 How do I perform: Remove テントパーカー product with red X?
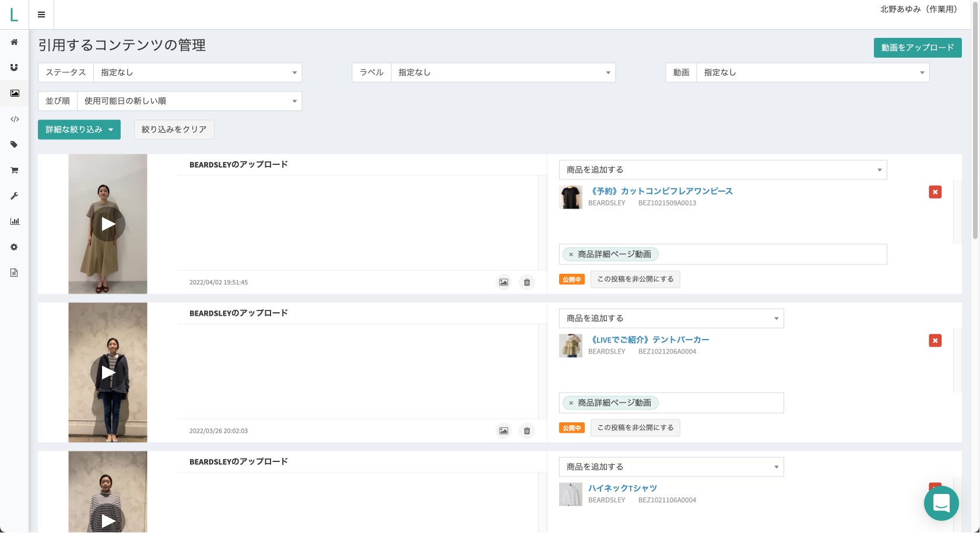935,340
